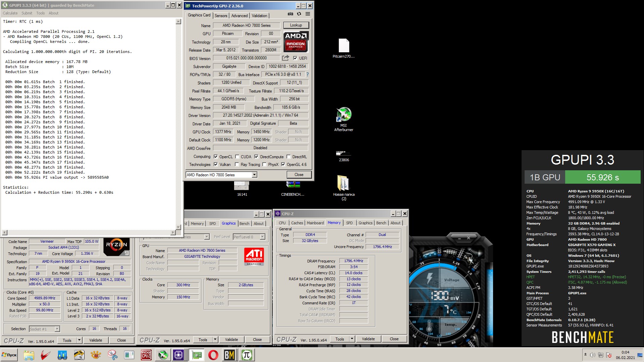644x362 pixels.
Task: Launch Opera browser from taskbar
Action: coord(213,355)
